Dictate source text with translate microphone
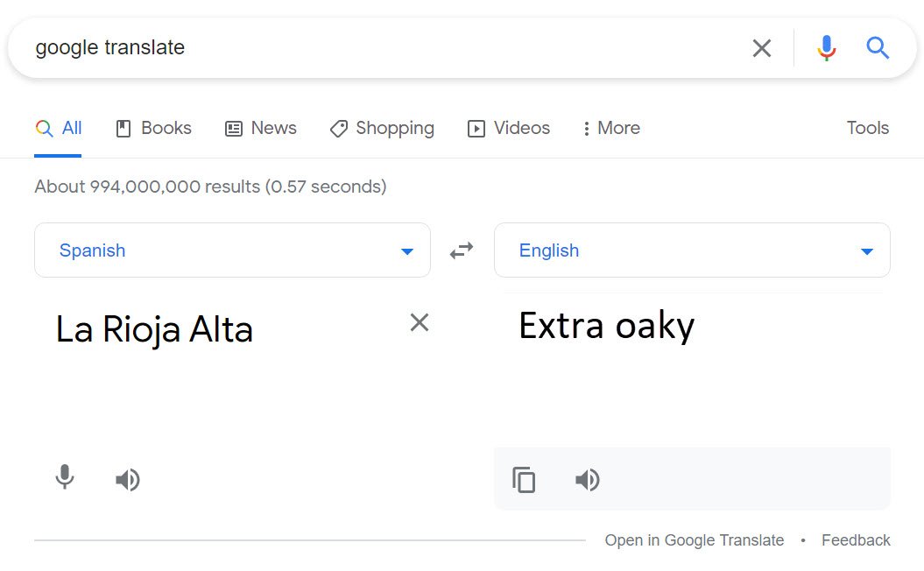 [x=65, y=477]
